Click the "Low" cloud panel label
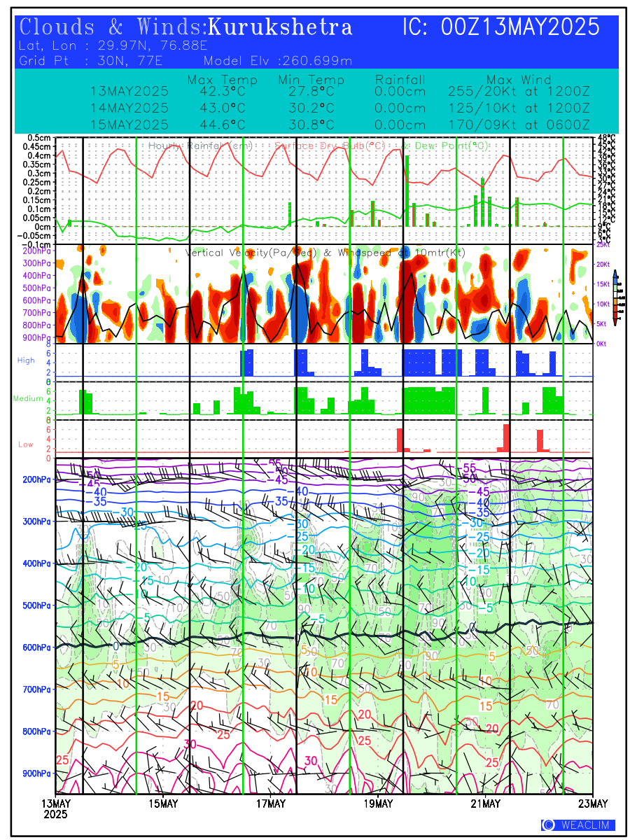 click(25, 444)
